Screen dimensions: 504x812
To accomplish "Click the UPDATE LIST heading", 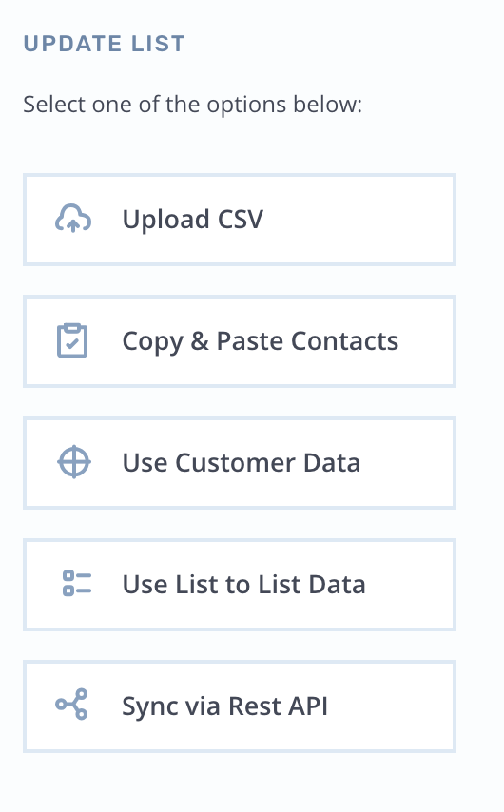I will pos(104,44).
